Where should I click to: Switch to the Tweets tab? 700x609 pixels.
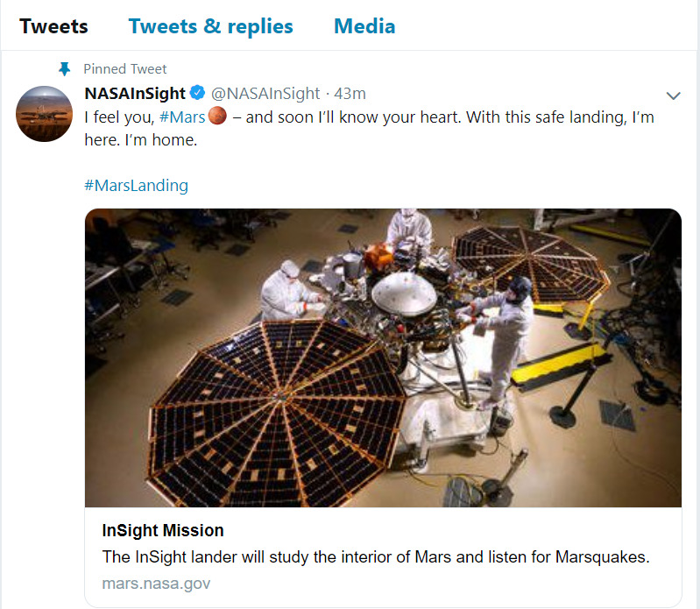click(x=53, y=26)
